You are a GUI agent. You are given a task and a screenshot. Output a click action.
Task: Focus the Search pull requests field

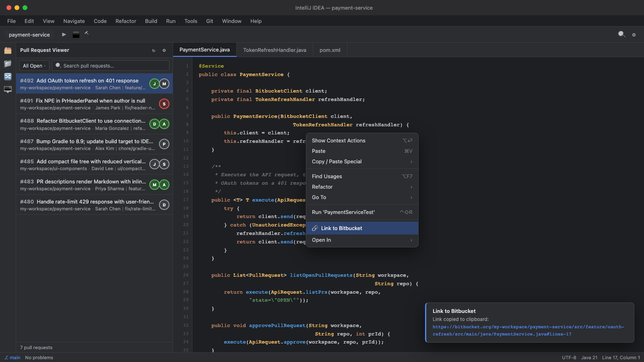point(111,66)
